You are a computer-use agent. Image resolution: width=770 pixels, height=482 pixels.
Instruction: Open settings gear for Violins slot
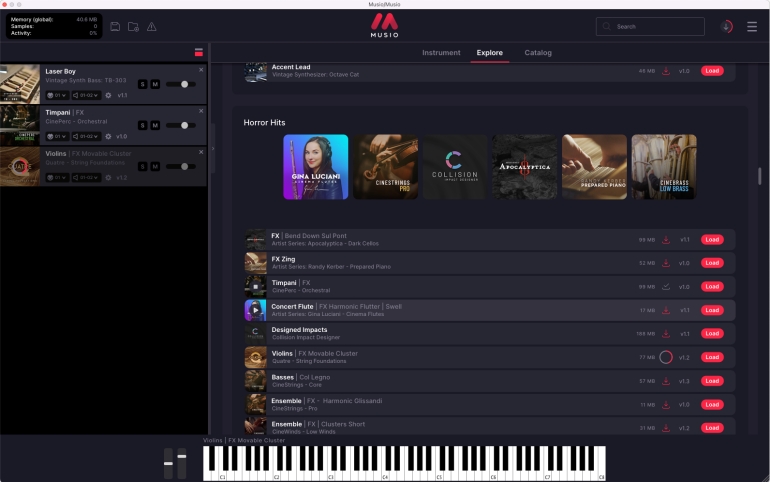pyautogui.click(x=109, y=178)
